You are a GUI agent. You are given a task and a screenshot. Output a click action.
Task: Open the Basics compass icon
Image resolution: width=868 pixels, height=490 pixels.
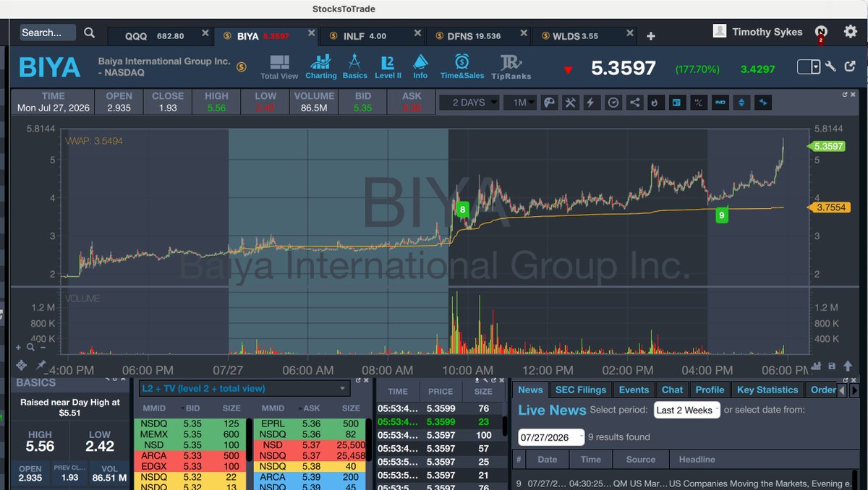[x=354, y=66]
